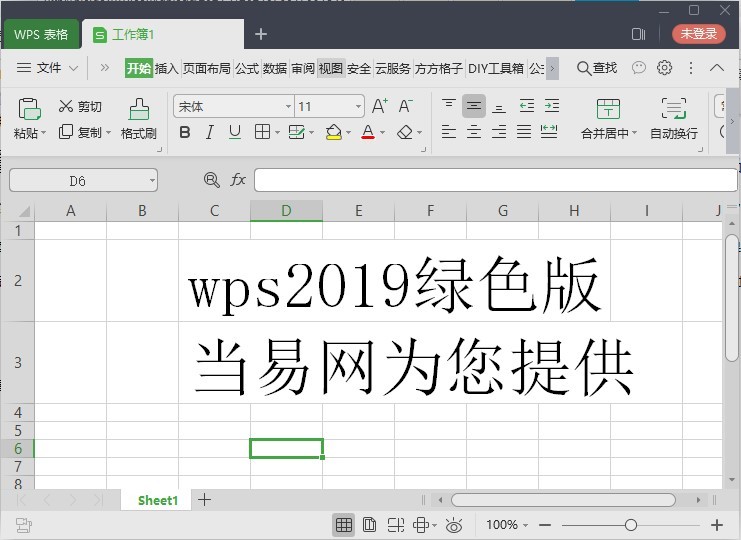Open the font size dropdown
This screenshot has width=741, height=540.
359,106
